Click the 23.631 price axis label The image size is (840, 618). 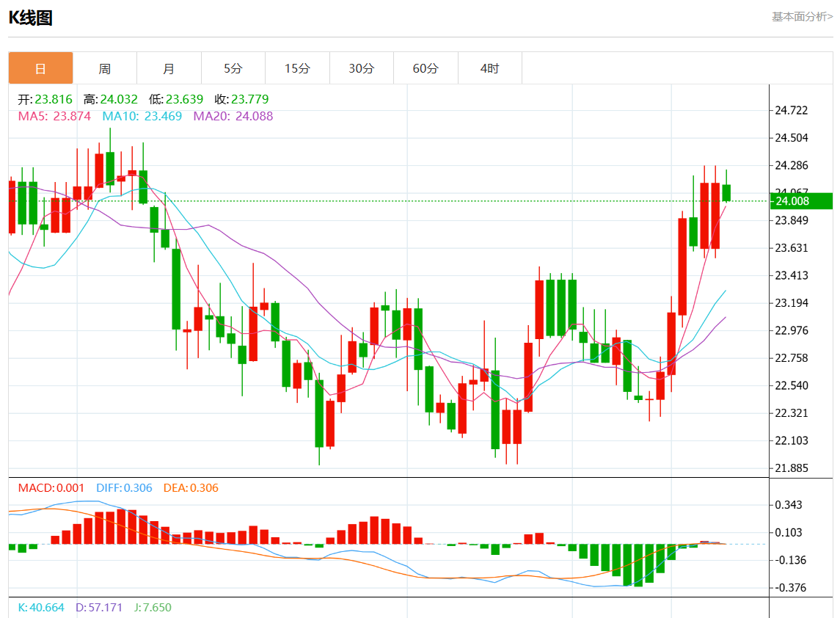pyautogui.click(x=792, y=247)
